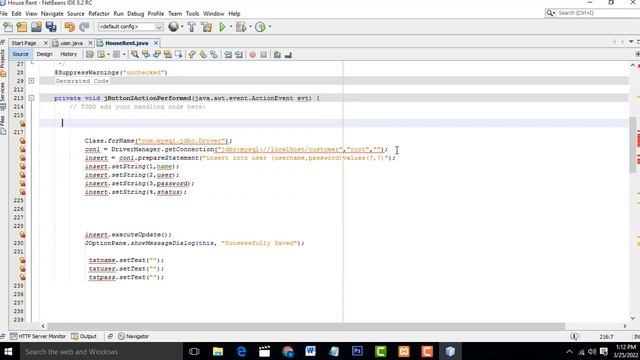Open the default config combo box
Image resolution: width=640 pixels, height=360 pixels.
[131, 27]
